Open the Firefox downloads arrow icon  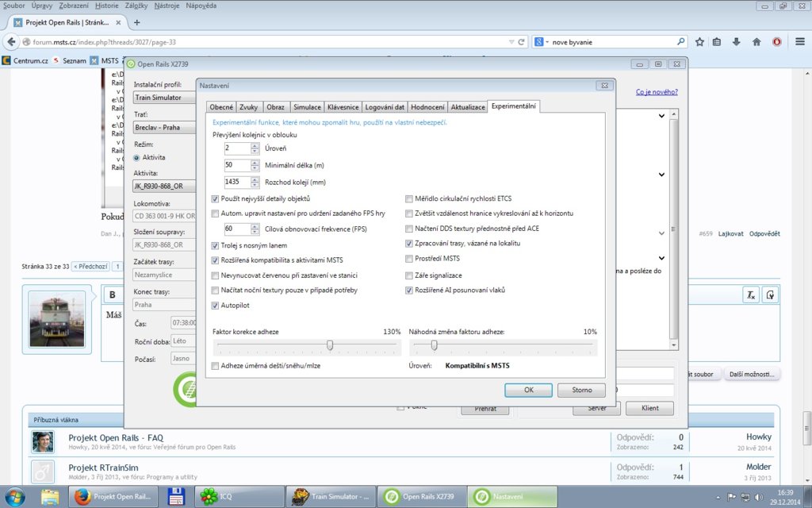tap(737, 41)
